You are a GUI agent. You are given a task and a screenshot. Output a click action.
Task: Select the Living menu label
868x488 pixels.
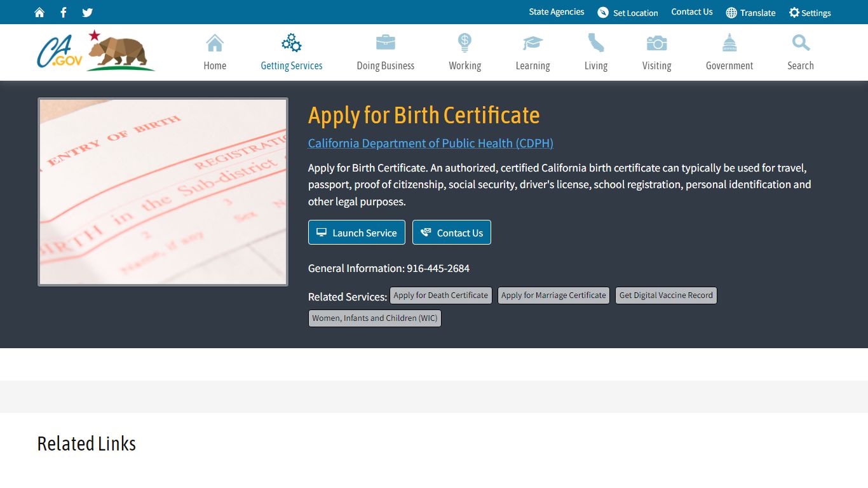point(596,65)
